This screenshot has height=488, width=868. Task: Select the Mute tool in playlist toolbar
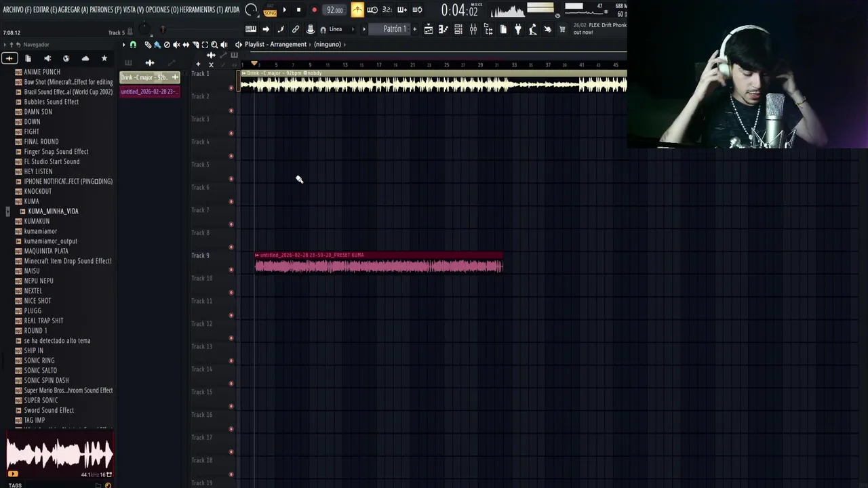click(x=176, y=45)
